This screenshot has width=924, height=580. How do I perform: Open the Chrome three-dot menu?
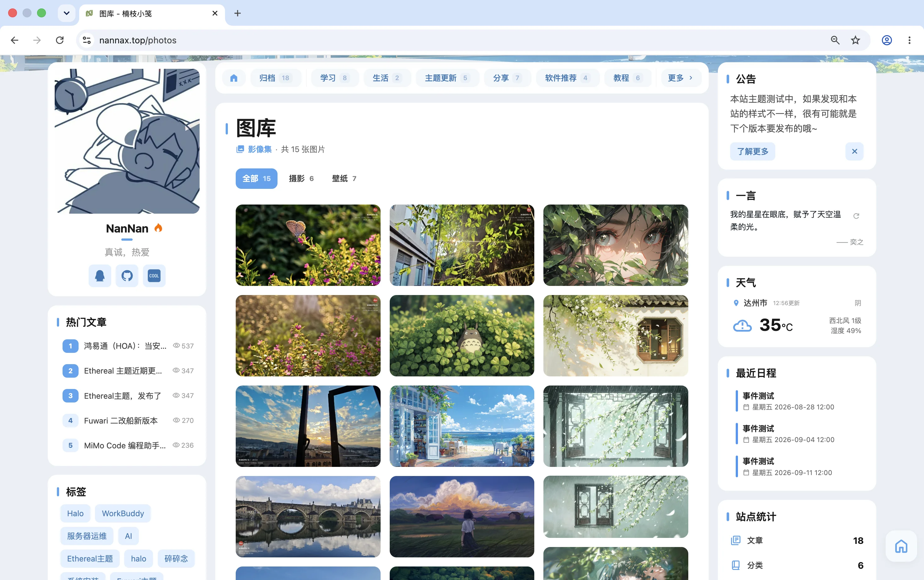[x=910, y=40]
